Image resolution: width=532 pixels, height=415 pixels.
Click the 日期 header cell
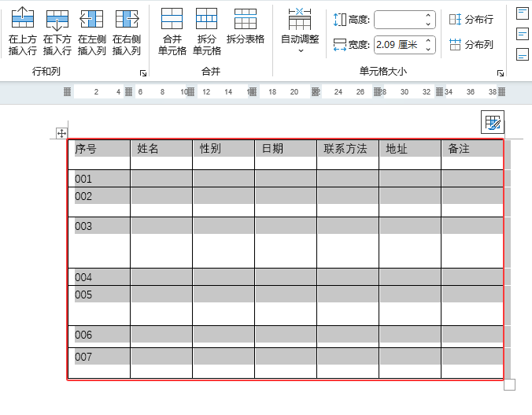pyautogui.click(x=286, y=154)
